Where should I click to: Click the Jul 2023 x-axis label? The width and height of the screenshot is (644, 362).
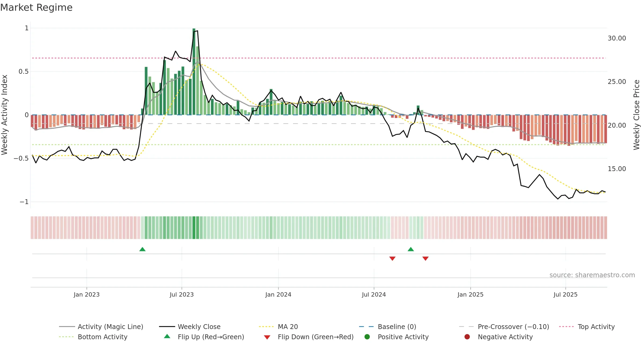click(182, 294)
